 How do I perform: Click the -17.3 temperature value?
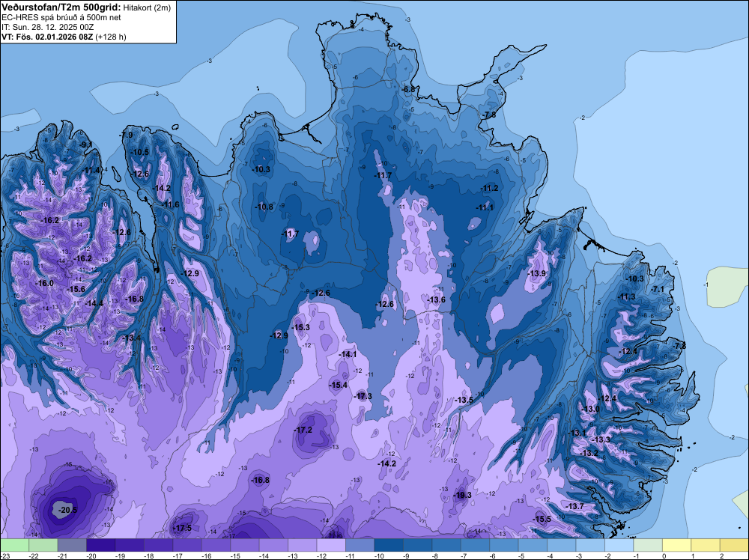(363, 396)
